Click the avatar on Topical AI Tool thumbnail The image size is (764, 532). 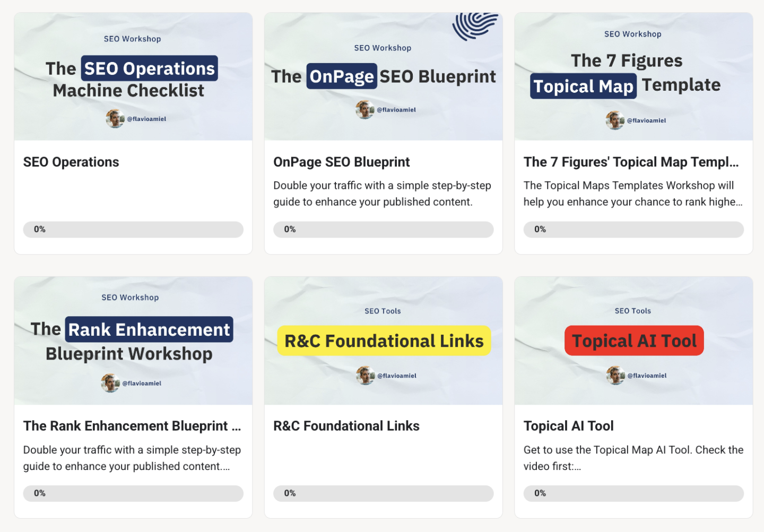615,376
